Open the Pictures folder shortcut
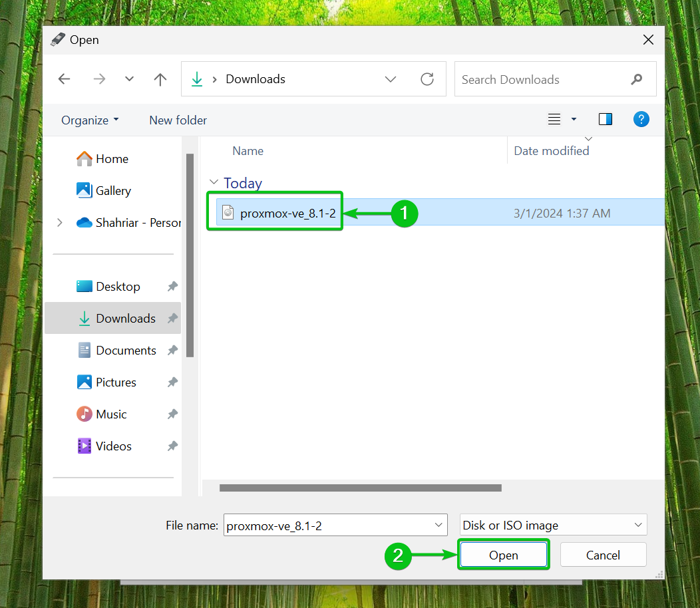This screenshot has width=700, height=608. (106, 382)
